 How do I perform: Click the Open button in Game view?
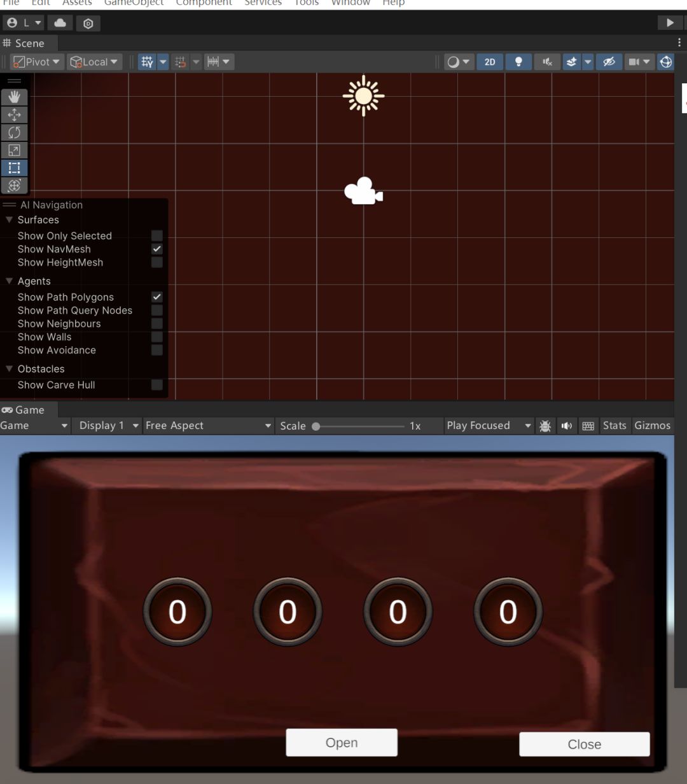click(342, 743)
